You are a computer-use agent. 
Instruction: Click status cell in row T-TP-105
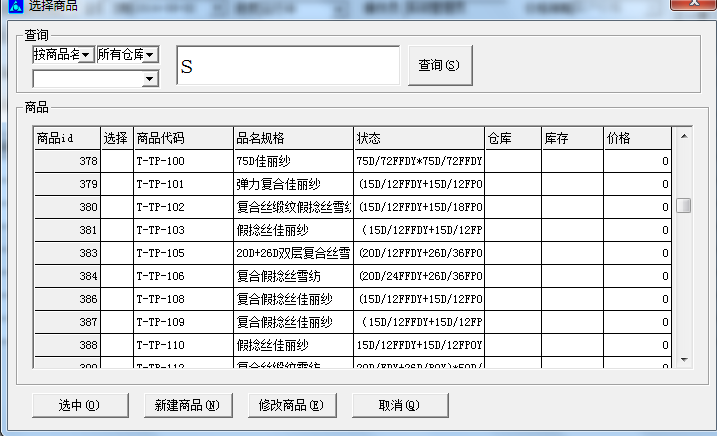(419, 253)
